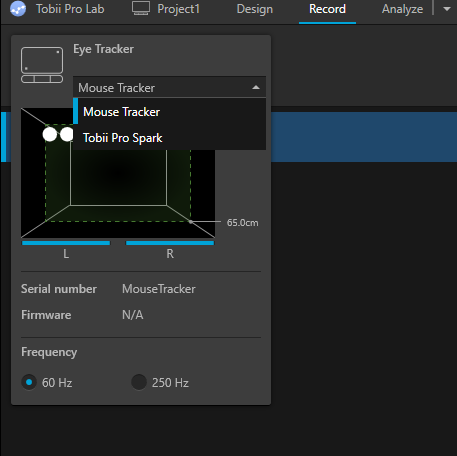This screenshot has width=457, height=456.
Task: Click the left eye signal bar
Action: (x=66, y=243)
